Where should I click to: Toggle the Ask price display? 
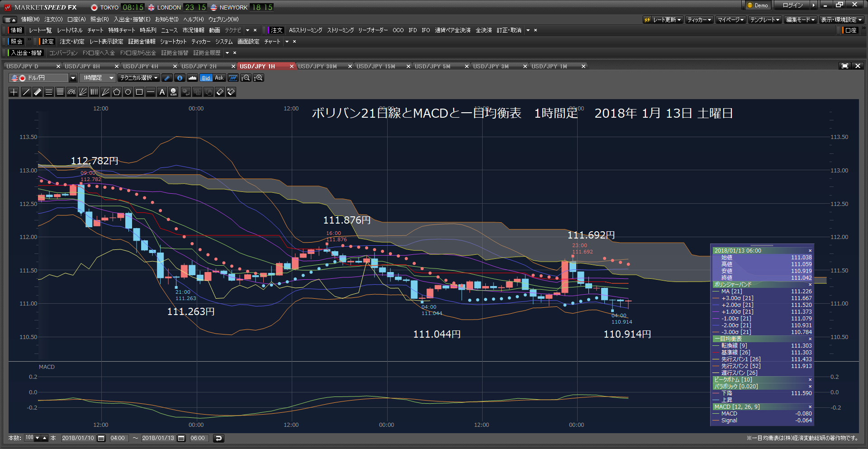(219, 78)
